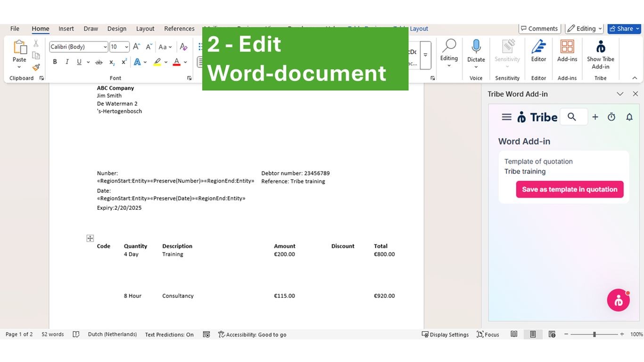Open the font name dropdown
644x362 pixels.
(105, 47)
